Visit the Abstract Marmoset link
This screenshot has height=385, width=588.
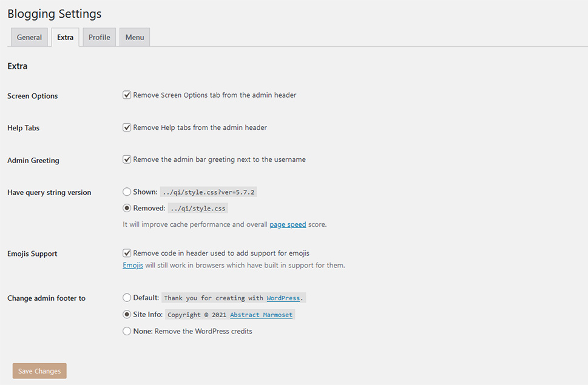point(262,315)
